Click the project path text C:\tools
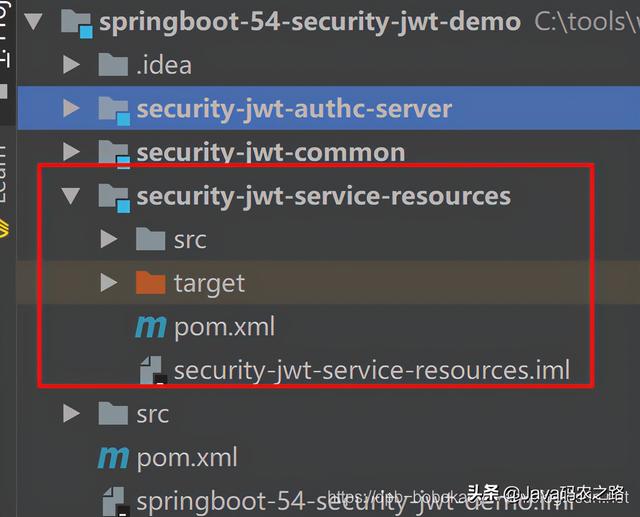This screenshot has height=517, width=640. [587, 22]
